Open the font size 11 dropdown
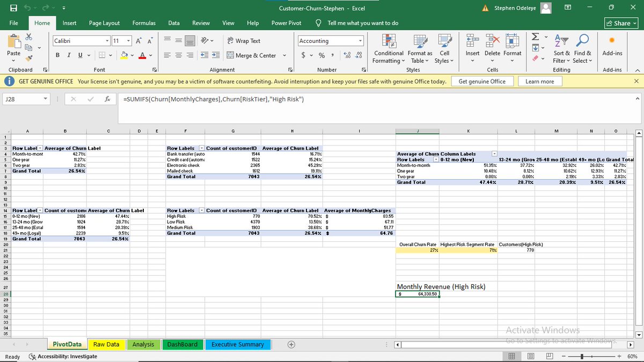Image resolution: width=644 pixels, height=362 pixels. pos(128,41)
